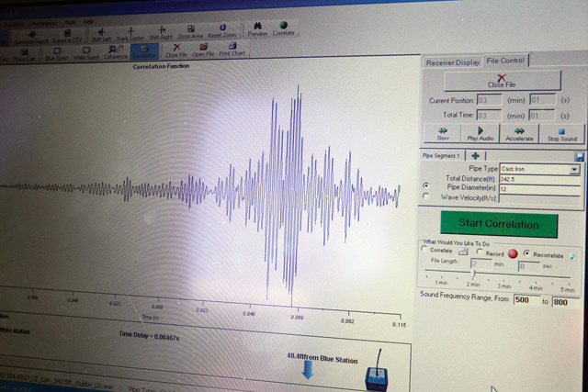This screenshot has height=392, width=588.
Task: Click the Open File folder icon
Action: click(203, 50)
